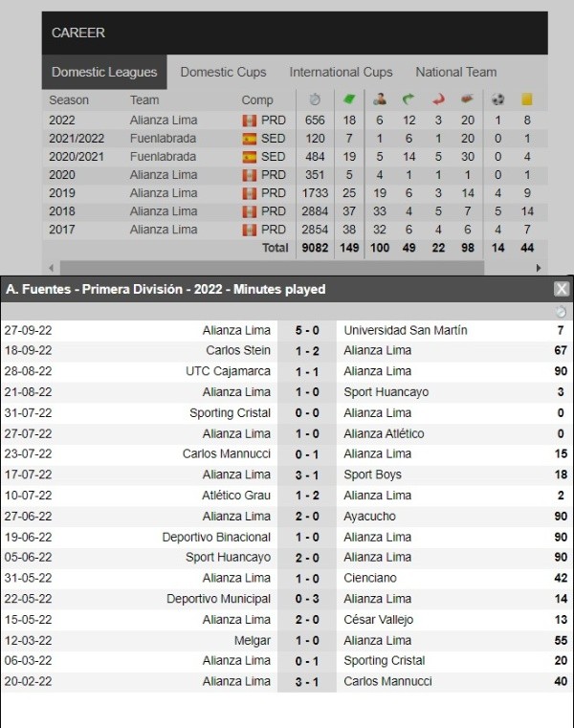Click the bench appearances column icon

[467, 99]
